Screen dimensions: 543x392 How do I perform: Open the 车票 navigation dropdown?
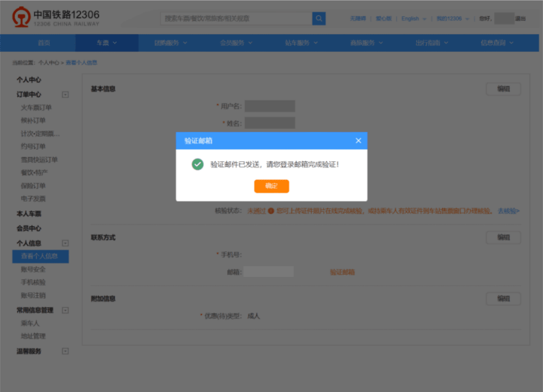point(107,43)
